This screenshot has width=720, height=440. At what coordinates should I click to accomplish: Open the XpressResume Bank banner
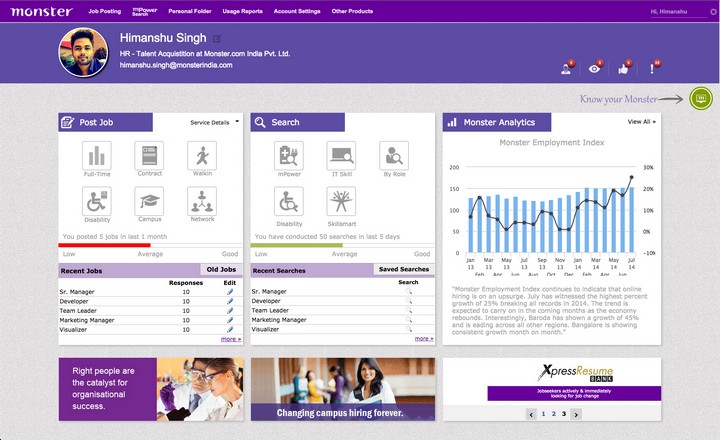(x=552, y=382)
